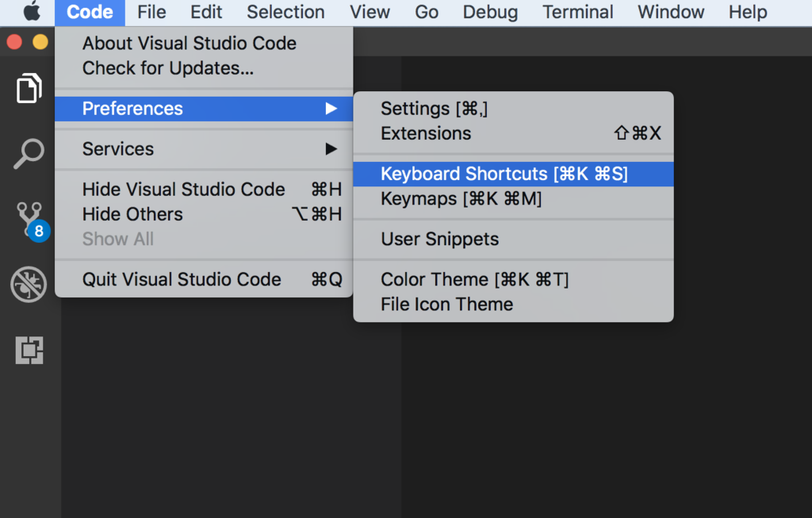812x518 pixels.
Task: Select Keyboard Shortcuts entry
Action: coord(513,174)
